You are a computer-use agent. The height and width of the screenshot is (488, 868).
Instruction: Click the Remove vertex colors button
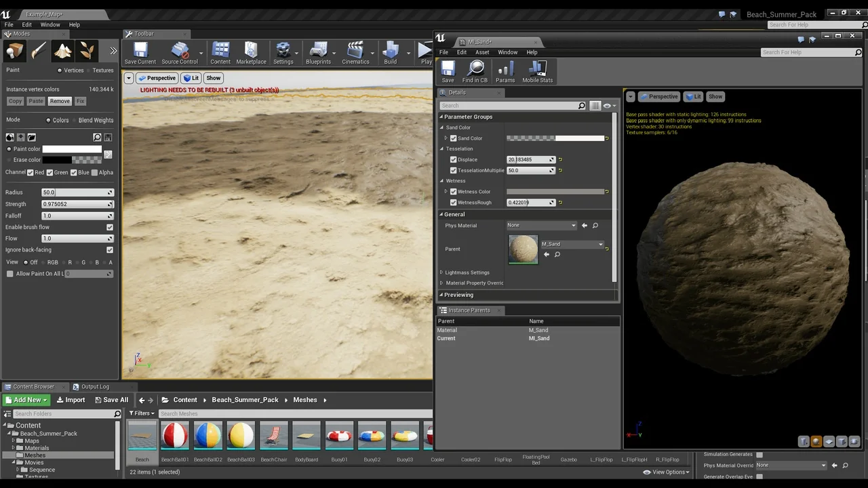(x=60, y=101)
